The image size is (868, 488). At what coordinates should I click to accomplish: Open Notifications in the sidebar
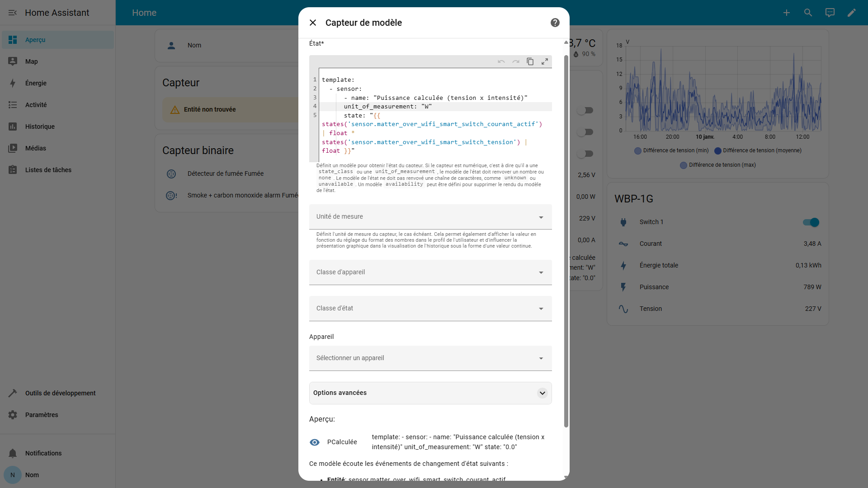click(x=43, y=453)
